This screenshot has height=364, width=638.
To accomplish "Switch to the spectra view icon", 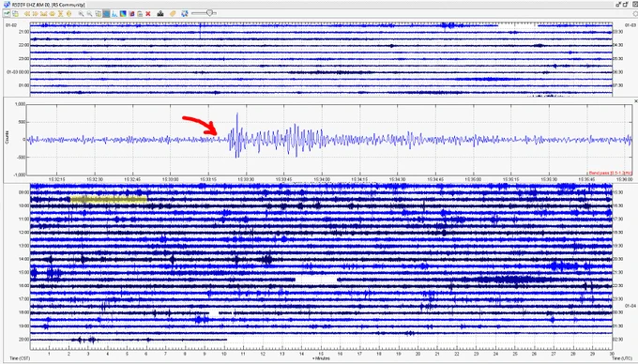I will pyautogui.click(x=114, y=13).
